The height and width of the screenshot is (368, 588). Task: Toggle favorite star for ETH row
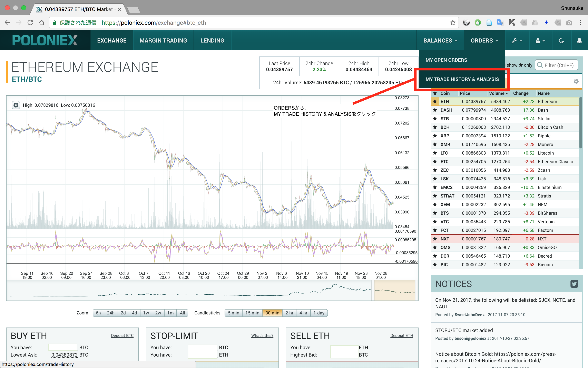[x=435, y=101]
